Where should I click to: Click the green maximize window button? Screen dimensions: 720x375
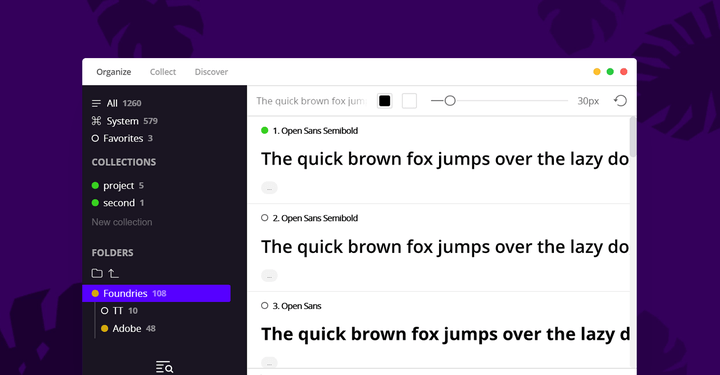point(610,72)
